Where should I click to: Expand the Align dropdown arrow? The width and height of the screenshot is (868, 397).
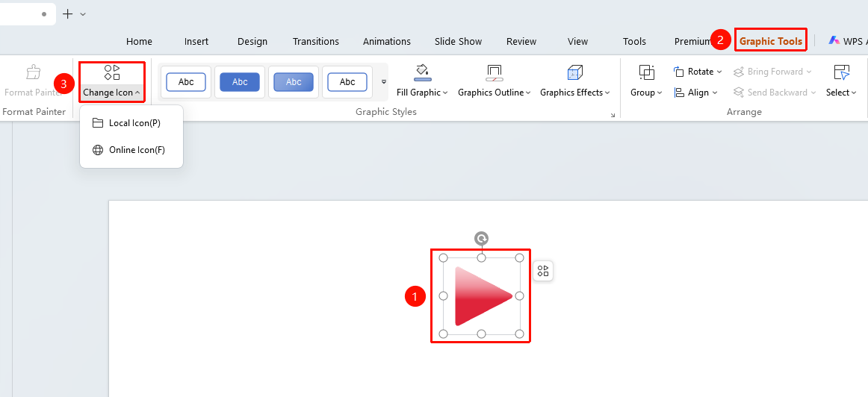coord(715,93)
